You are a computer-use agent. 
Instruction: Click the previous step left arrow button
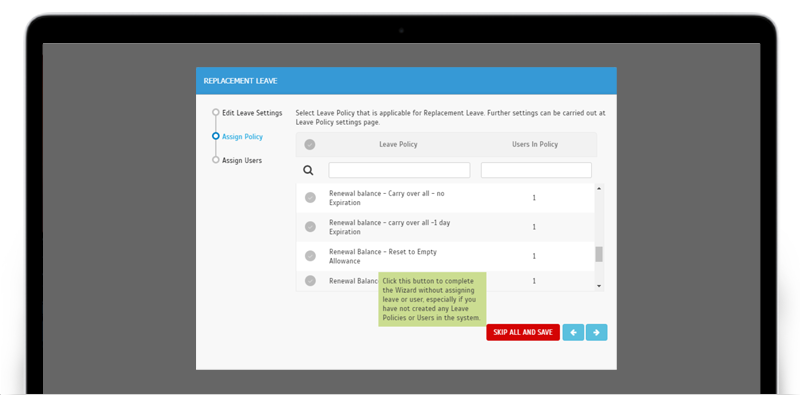[573, 332]
